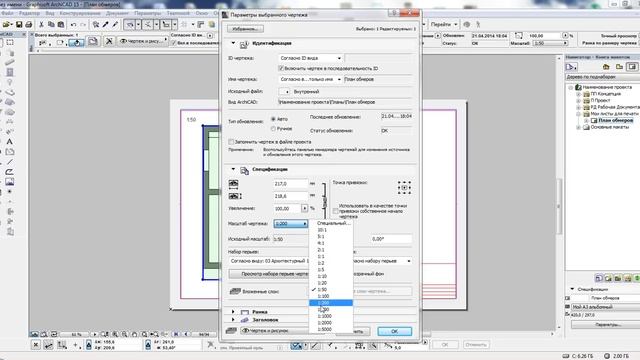Collapse the Спецификация section
Image resolution: width=640 pixels, height=360 pixels.
click(233, 169)
